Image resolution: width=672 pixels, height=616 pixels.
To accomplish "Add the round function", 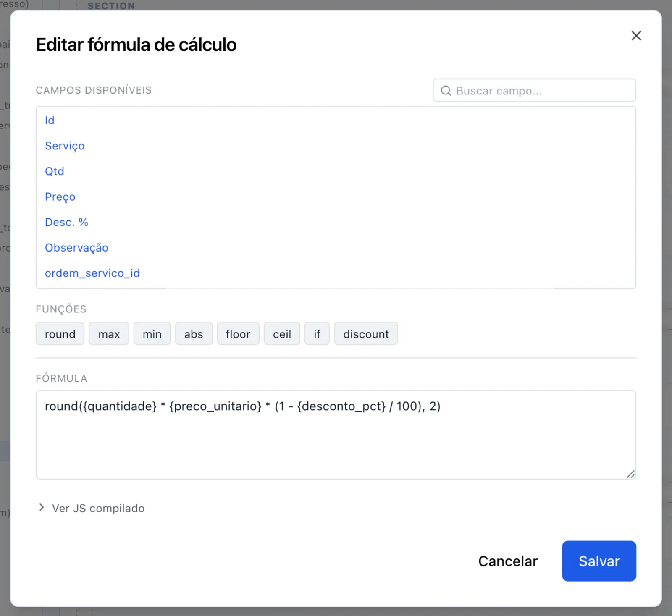I will click(60, 334).
